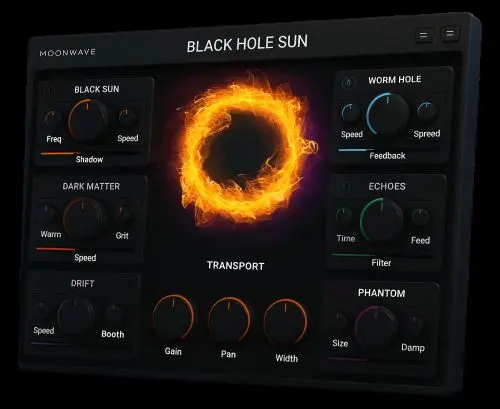500x409 pixels.
Task: Click the WORM HOLE module title
Action: tap(395, 80)
